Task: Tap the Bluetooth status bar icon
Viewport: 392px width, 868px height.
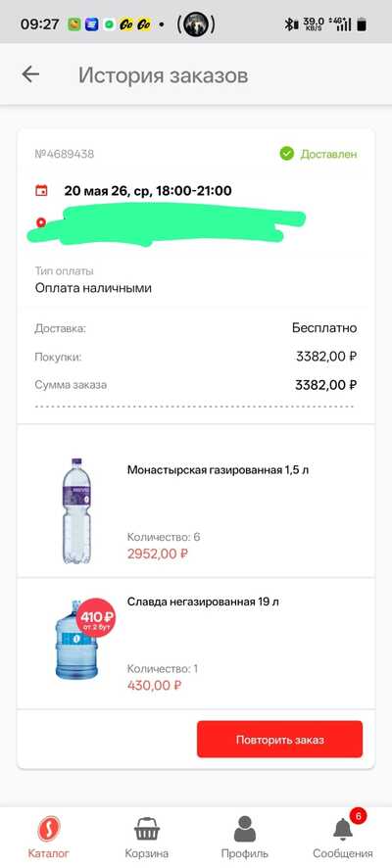Action: (x=288, y=24)
